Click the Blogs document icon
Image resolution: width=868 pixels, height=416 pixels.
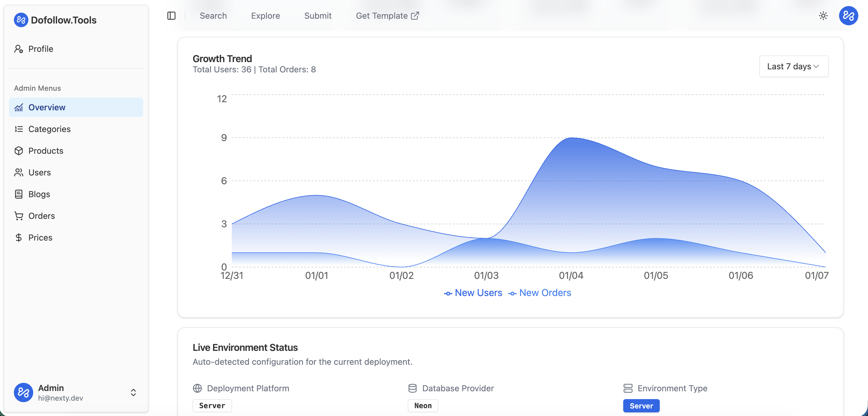click(x=18, y=194)
